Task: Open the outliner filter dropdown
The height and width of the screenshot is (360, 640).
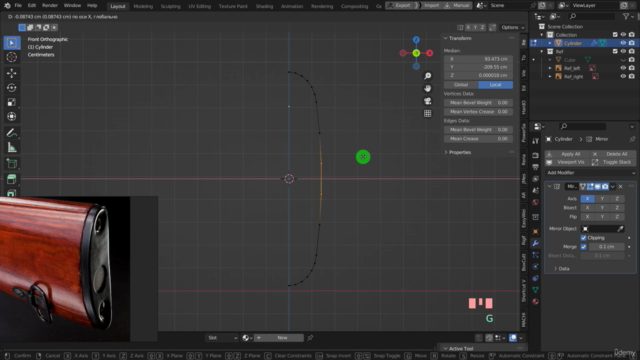Action: 628,16
